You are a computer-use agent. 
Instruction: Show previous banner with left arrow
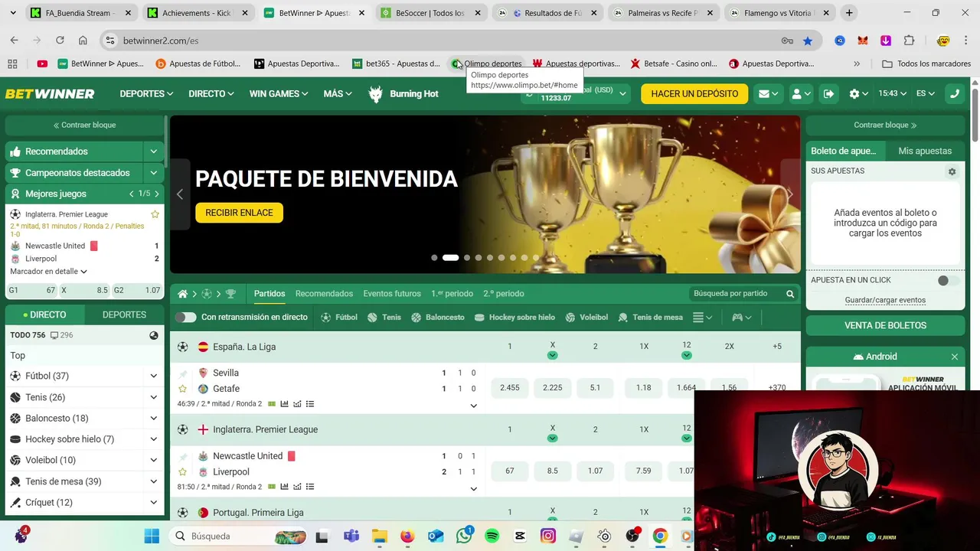click(180, 194)
